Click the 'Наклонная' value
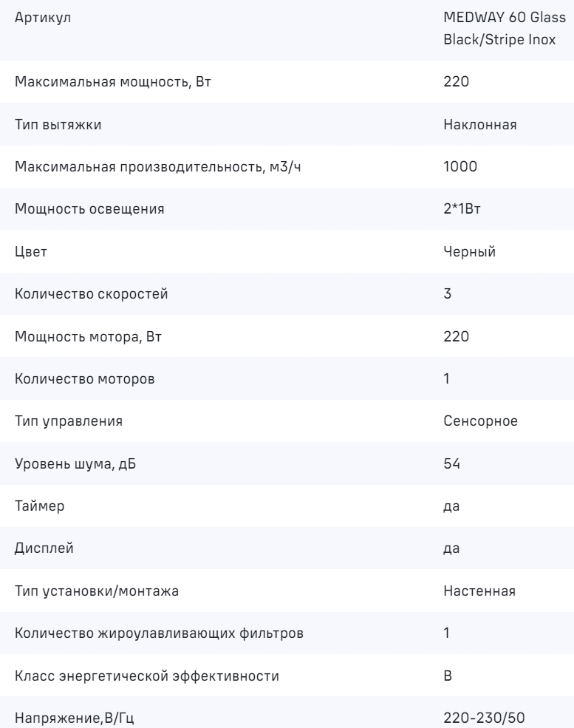Viewport: 574px width, 728px height. (479, 124)
